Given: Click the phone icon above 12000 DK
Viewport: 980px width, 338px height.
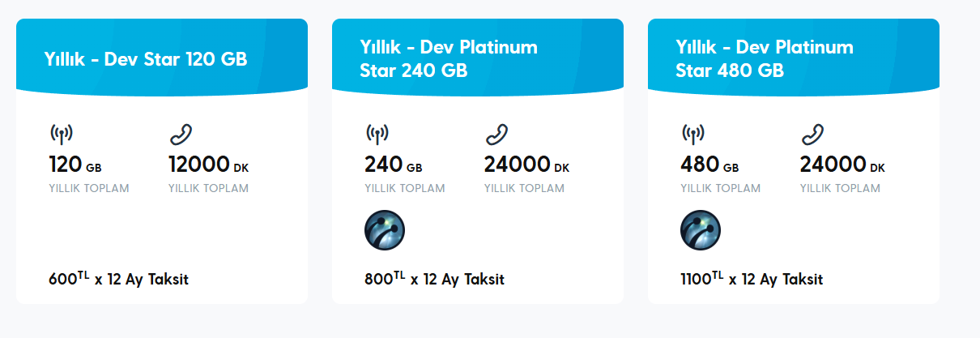Looking at the screenshot, I should [181, 135].
